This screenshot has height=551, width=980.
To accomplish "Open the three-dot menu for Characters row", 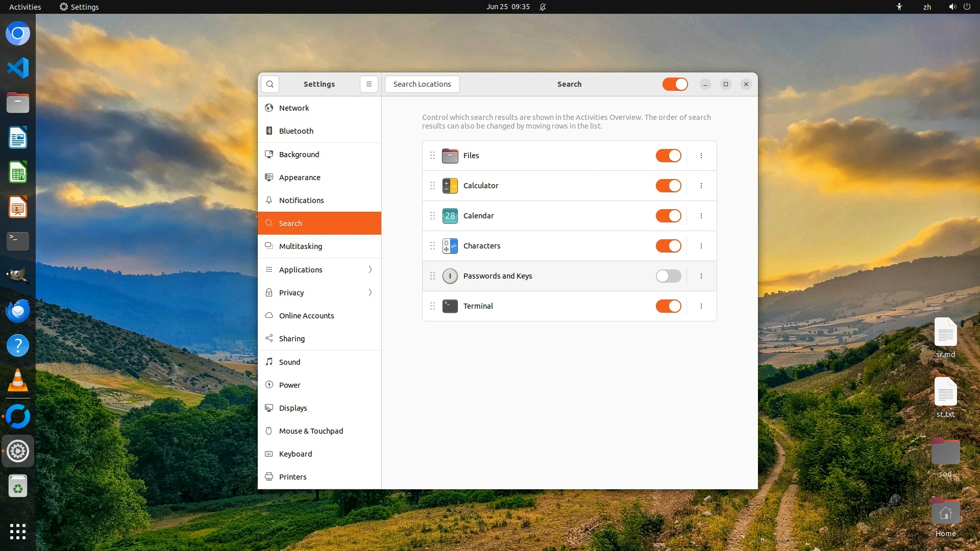I will 701,246.
